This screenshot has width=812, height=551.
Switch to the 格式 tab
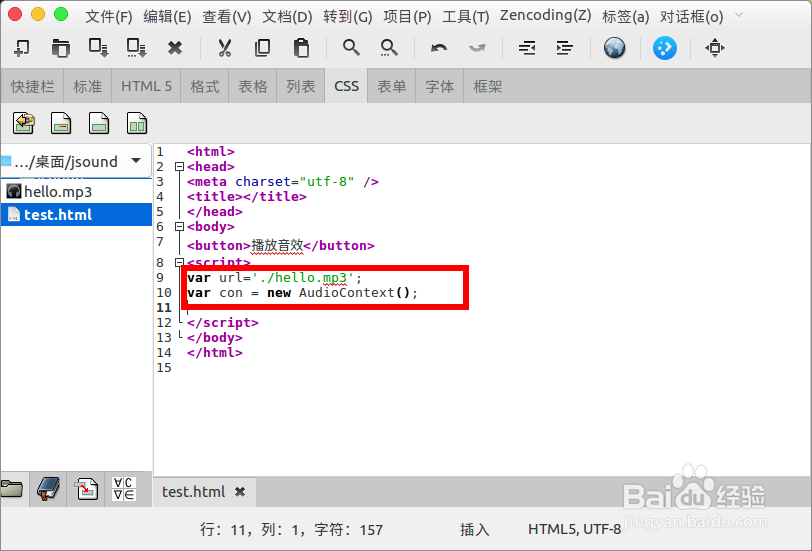point(205,86)
